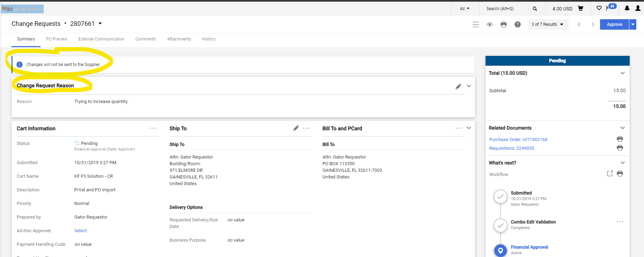Open Requisitions: 2249055 link

pyautogui.click(x=511, y=148)
